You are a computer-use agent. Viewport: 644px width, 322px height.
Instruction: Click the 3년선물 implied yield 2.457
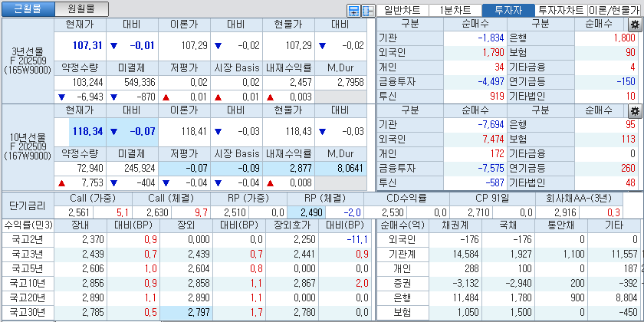pos(289,82)
